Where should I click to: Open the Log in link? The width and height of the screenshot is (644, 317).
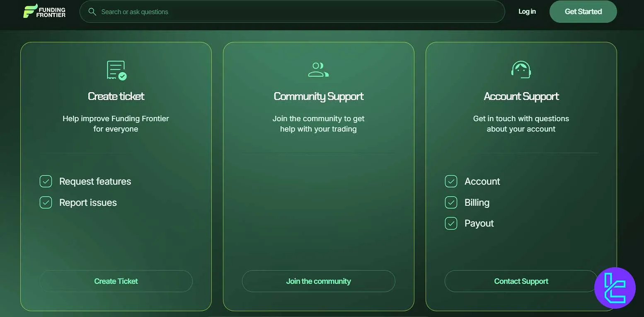click(527, 12)
